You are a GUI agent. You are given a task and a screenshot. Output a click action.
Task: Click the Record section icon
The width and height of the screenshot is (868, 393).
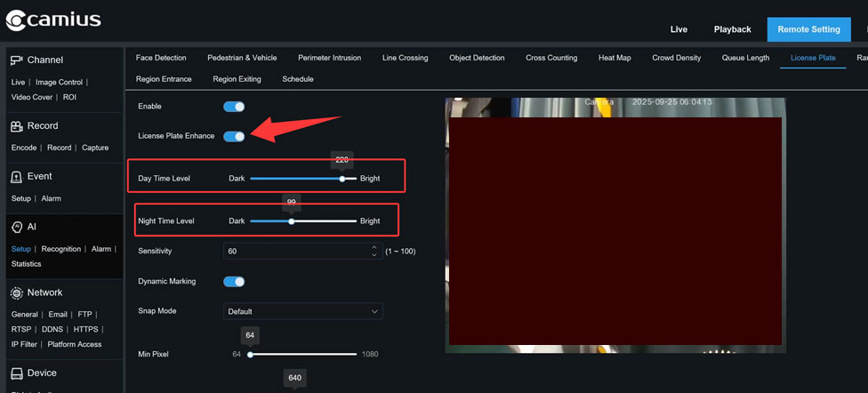[16, 126]
